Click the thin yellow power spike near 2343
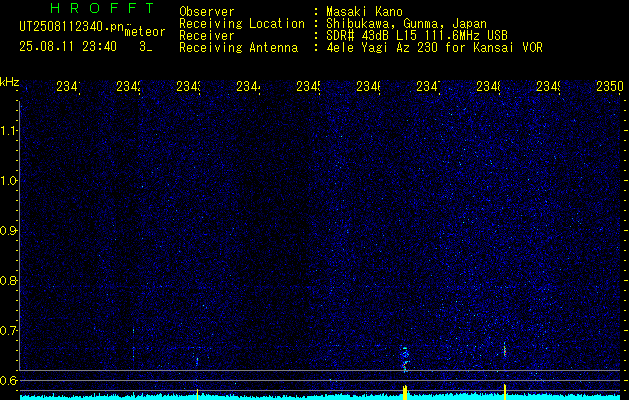 click(x=197, y=394)
